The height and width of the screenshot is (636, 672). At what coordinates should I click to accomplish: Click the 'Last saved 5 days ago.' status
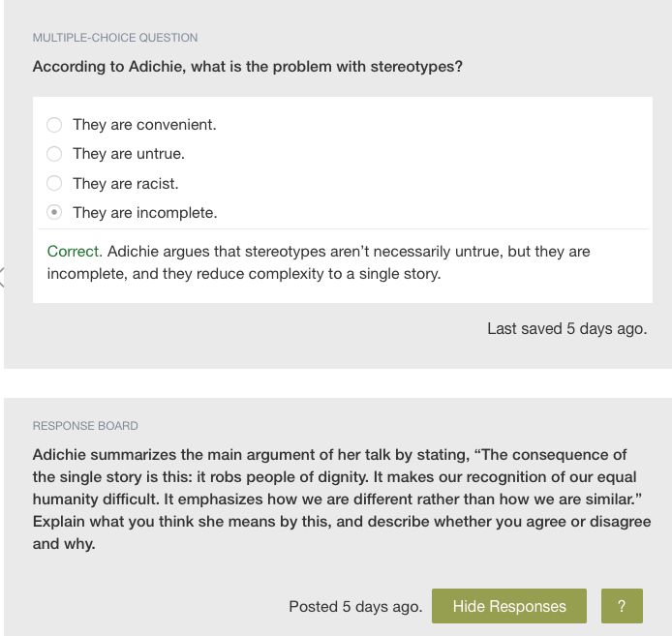point(567,329)
